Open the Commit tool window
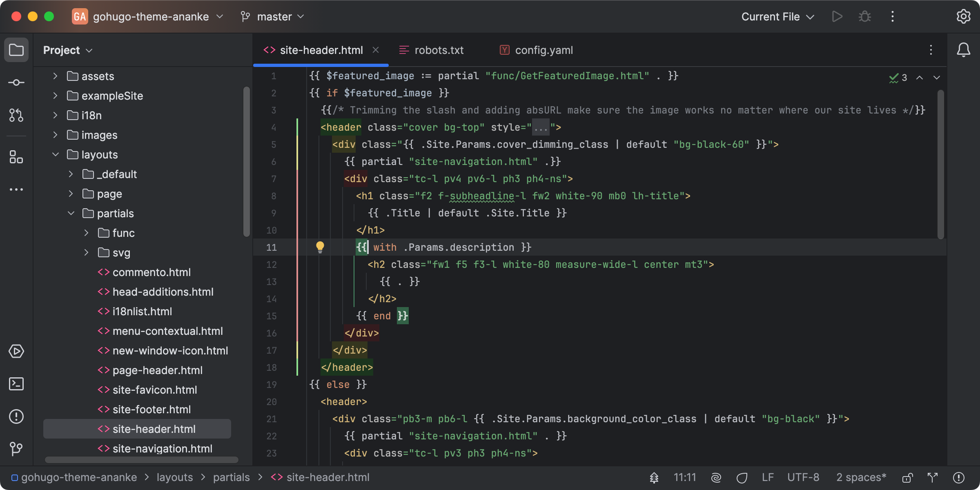Image resolution: width=980 pixels, height=490 pixels. point(16,82)
